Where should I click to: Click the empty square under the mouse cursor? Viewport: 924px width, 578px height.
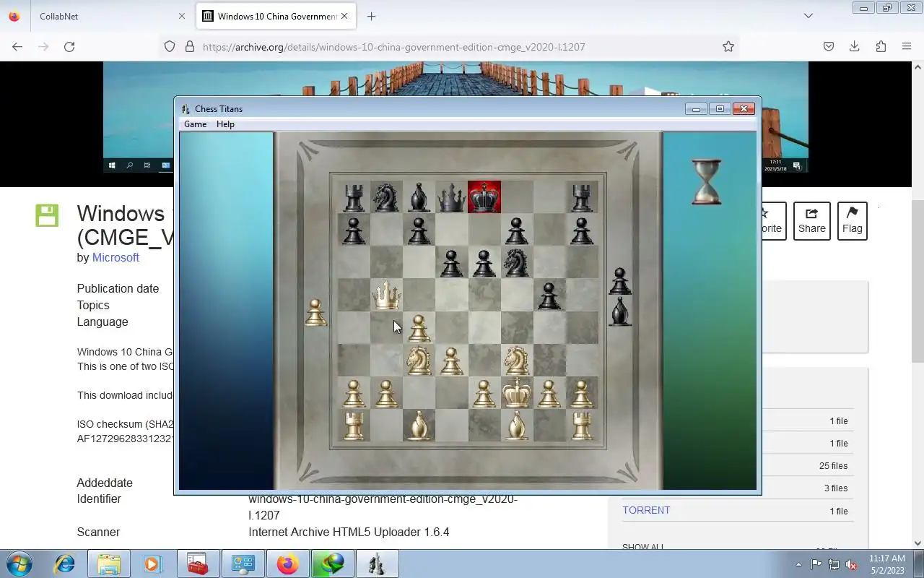(x=386, y=327)
